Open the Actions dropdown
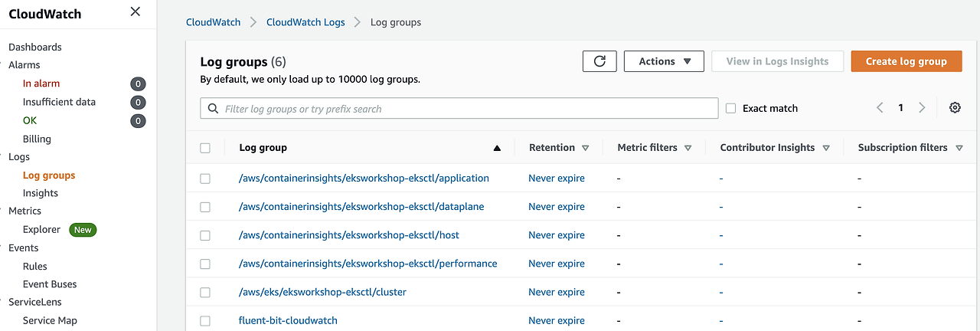 point(664,61)
